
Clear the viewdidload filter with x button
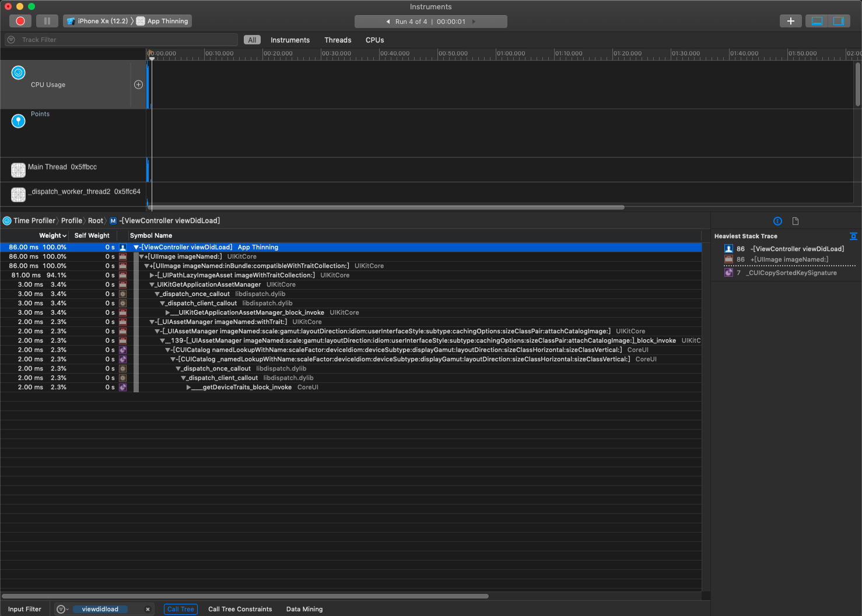[x=148, y=609]
